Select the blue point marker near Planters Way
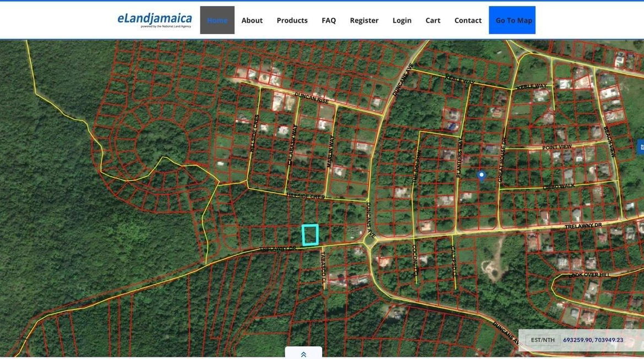This screenshot has height=359, width=644. (x=481, y=175)
